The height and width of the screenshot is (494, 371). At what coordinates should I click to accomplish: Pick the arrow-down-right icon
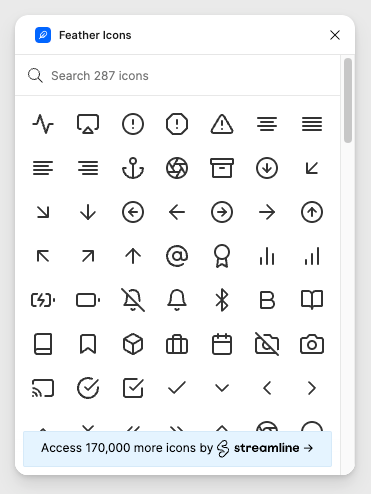[x=43, y=212]
